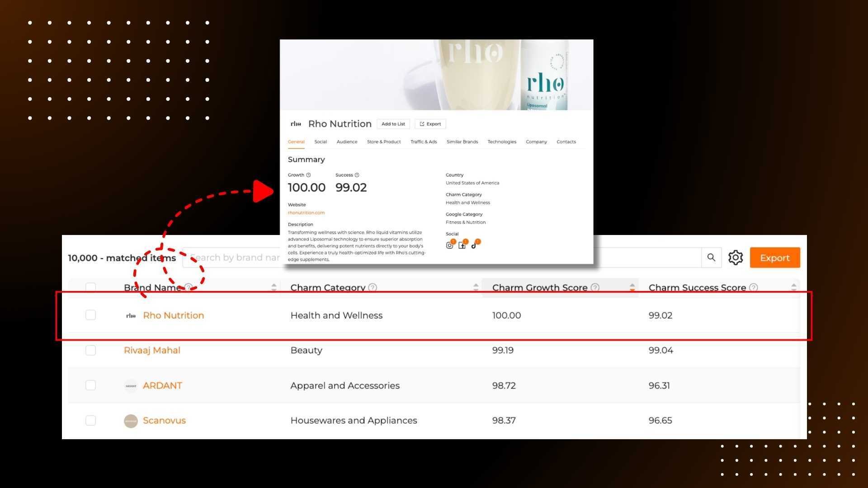Viewport: 868px width, 488px height.
Task: Sort by Charm Growth Score using its arrows
Action: pyautogui.click(x=632, y=287)
